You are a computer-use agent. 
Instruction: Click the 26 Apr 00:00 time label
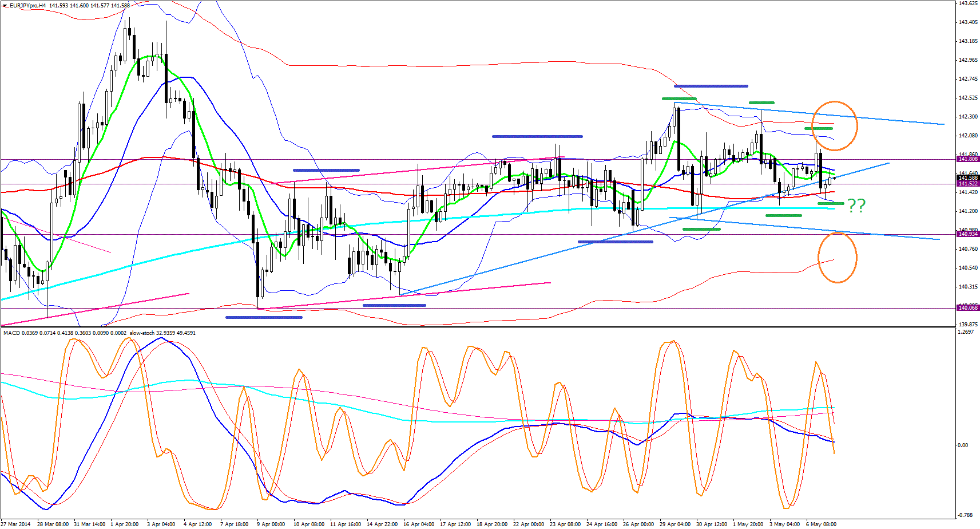(x=638, y=524)
